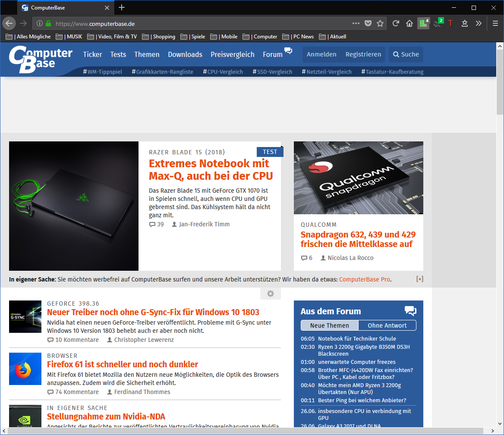Open #SSD-Vergleich link

[272, 72]
